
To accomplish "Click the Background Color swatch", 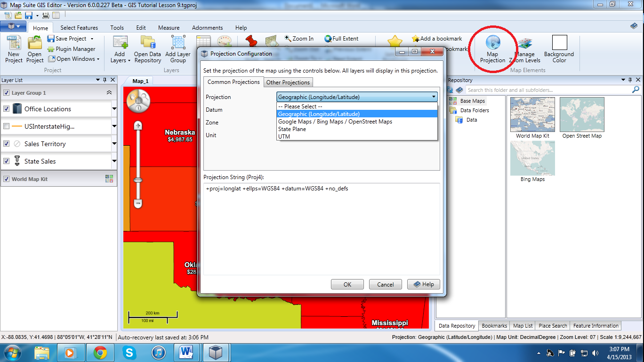I will (559, 43).
